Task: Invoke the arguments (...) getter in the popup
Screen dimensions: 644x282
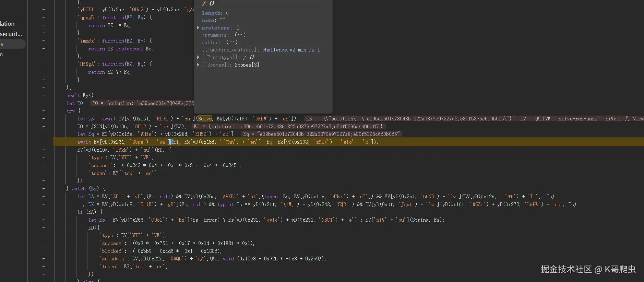Action: click(x=240, y=35)
